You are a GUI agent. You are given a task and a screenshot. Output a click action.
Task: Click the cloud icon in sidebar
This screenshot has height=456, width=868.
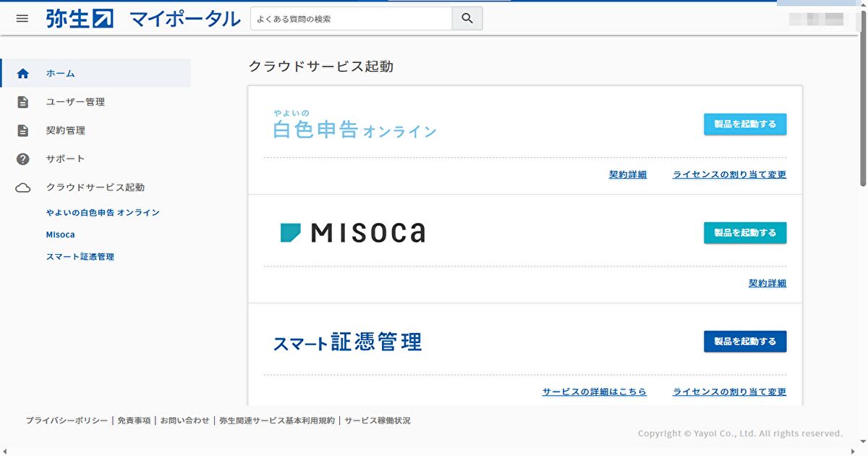(23, 187)
